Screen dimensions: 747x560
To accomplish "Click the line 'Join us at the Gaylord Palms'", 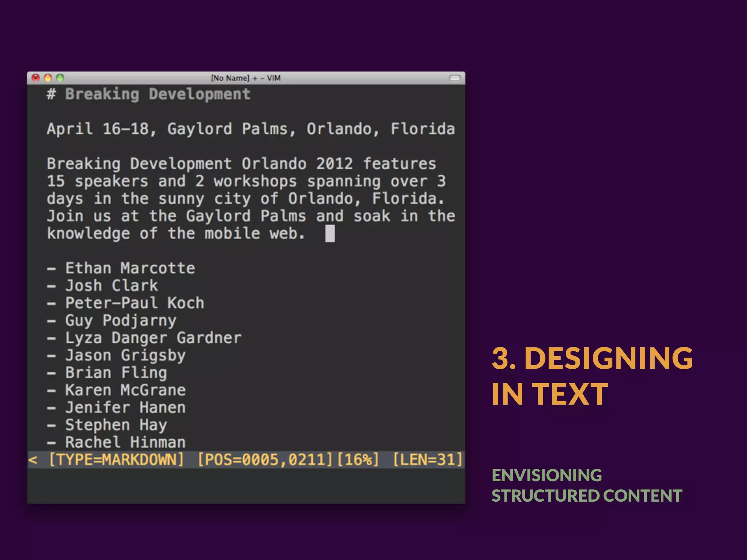I will point(251,216).
